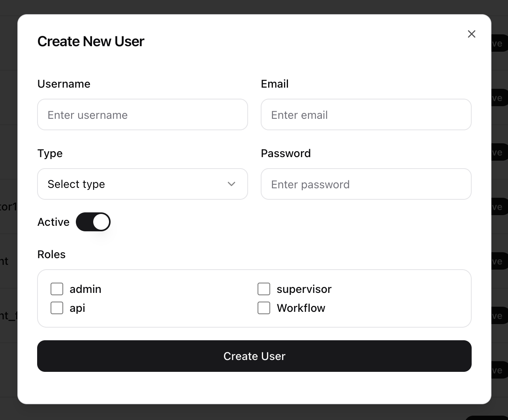508x420 pixels.
Task: Toggle the Active switch off
Action: [x=93, y=222]
